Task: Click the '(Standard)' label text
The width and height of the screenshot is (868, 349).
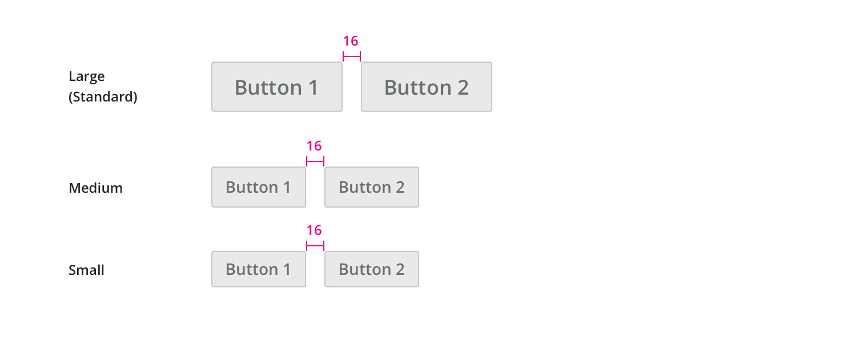Action: (103, 97)
